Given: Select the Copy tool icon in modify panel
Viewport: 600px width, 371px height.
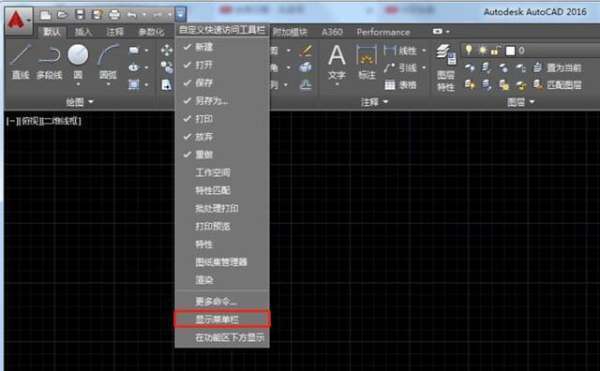Looking at the screenshot, I should 166,67.
